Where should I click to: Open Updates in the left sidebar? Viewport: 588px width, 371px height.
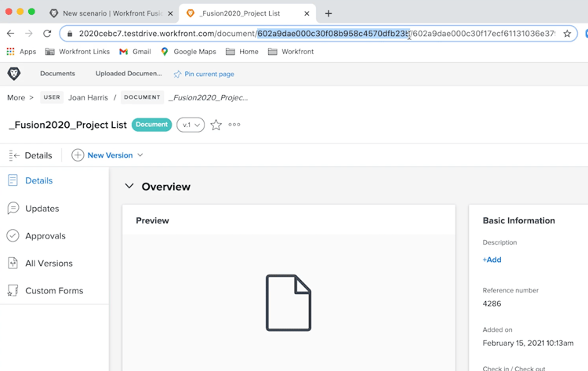[42, 208]
